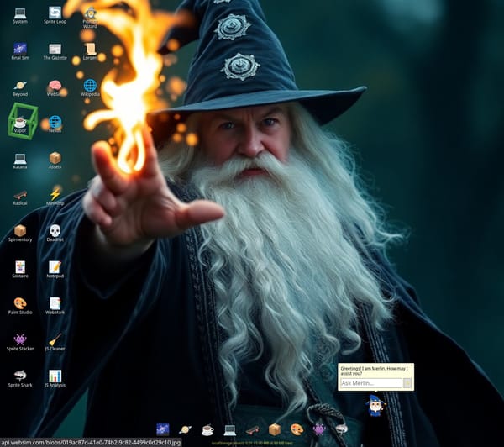The height and width of the screenshot is (447, 504).
Task: Click the send button beside Ask Merlin
Action: (x=407, y=383)
